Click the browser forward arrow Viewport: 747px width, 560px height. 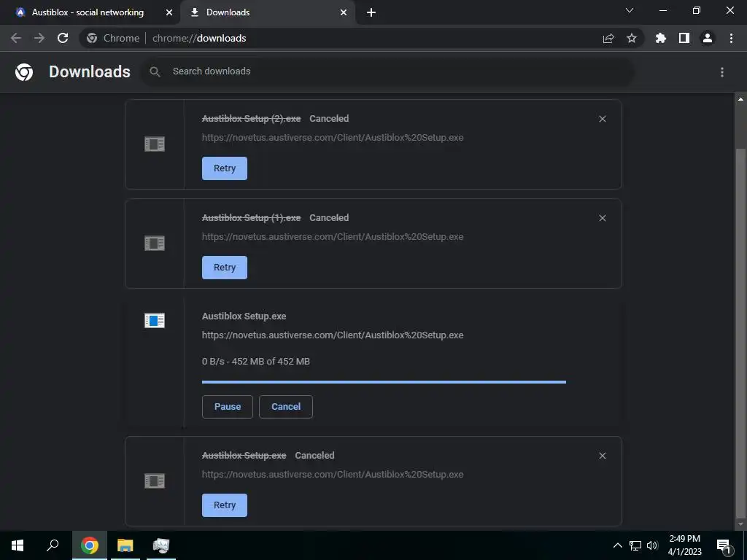(x=39, y=38)
